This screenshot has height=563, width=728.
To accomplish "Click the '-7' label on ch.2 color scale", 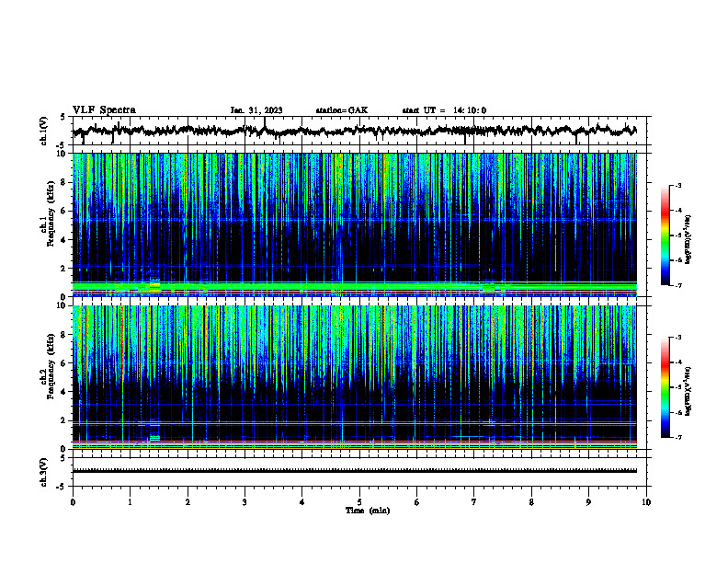I will coord(677,438).
